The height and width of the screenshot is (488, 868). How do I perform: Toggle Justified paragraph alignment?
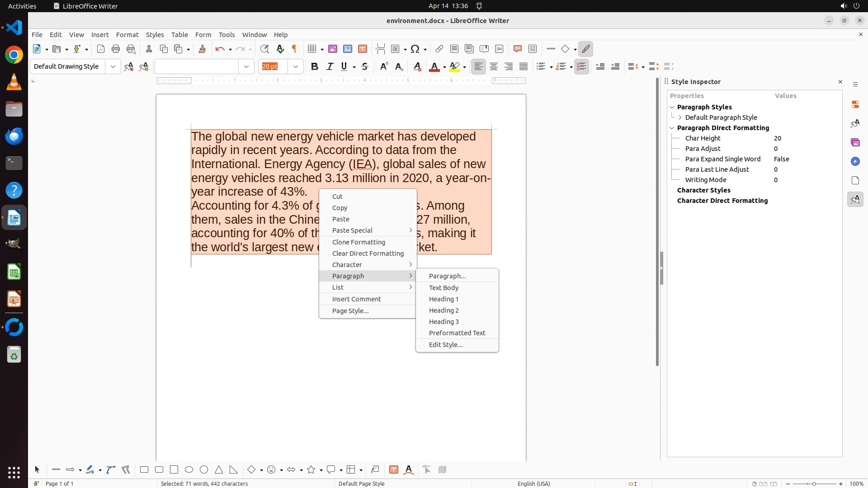pos(524,67)
